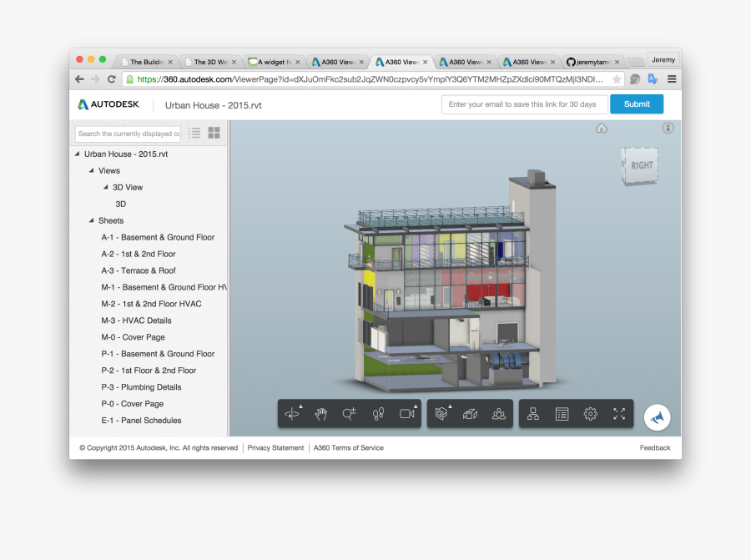Bookmark this page with star icon
The width and height of the screenshot is (751, 560).
pyautogui.click(x=617, y=79)
